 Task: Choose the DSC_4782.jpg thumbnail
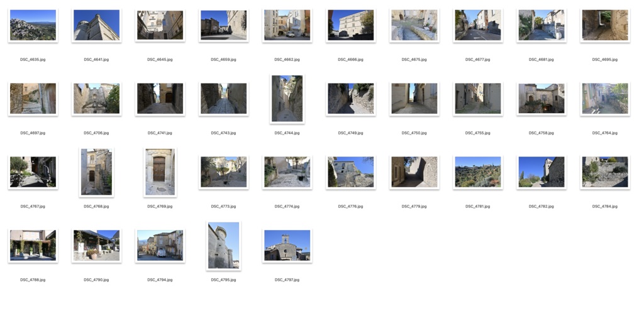(x=541, y=172)
